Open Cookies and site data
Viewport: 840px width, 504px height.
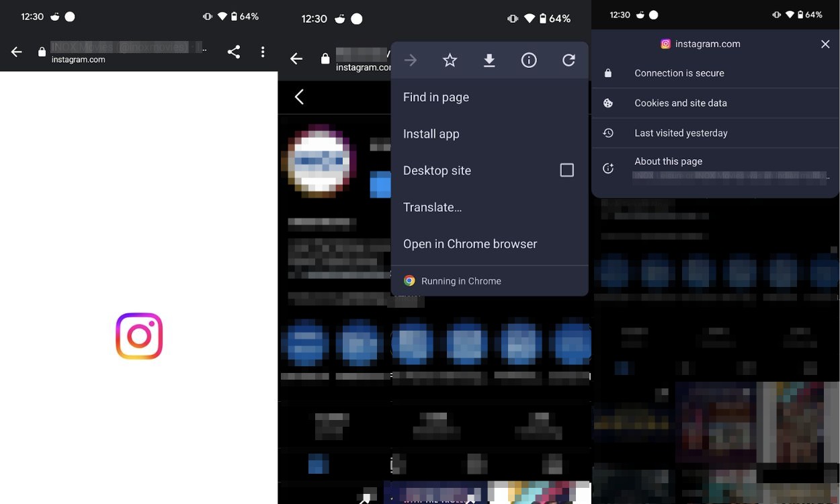point(680,103)
